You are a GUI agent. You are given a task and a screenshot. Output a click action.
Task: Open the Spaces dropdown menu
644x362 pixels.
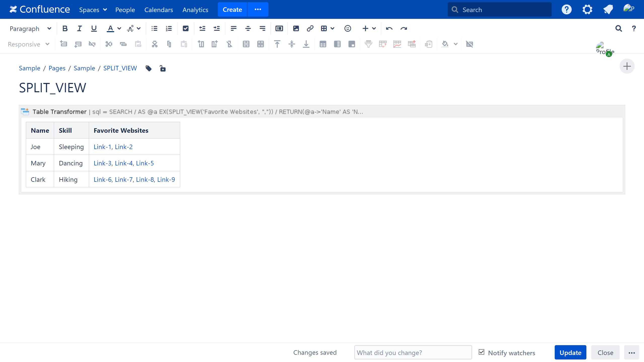[x=93, y=10]
